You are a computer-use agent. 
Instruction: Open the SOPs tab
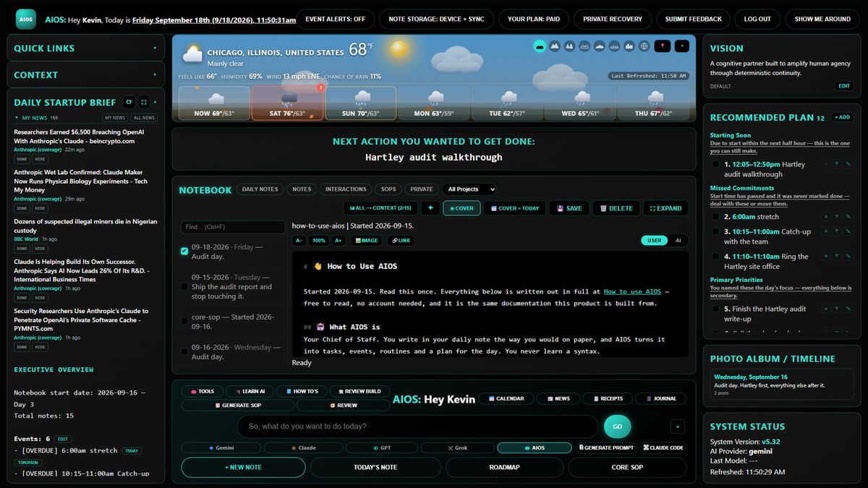388,189
